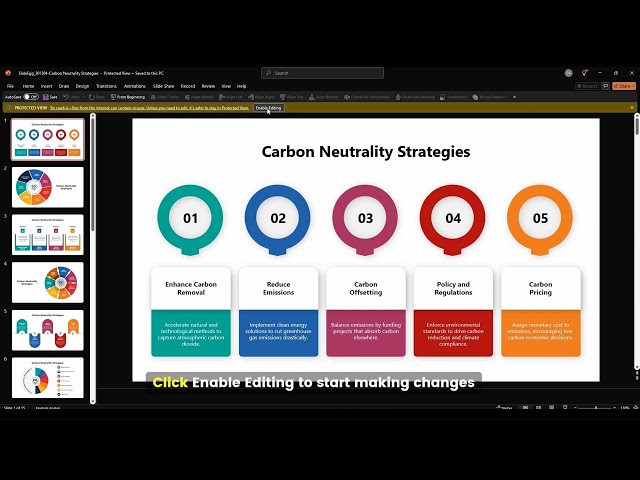Click the Align Right tool
Screen dimensions: 640x480
(261, 97)
